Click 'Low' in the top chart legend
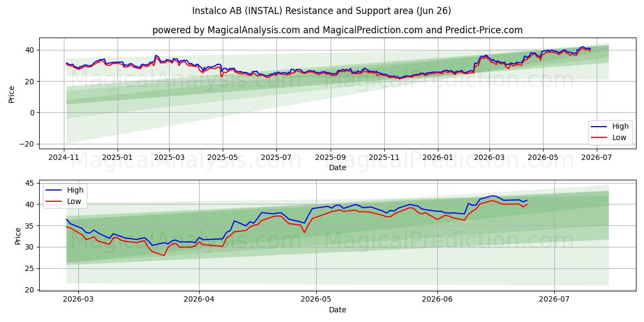Screen dimensions: 644x322 [619, 137]
